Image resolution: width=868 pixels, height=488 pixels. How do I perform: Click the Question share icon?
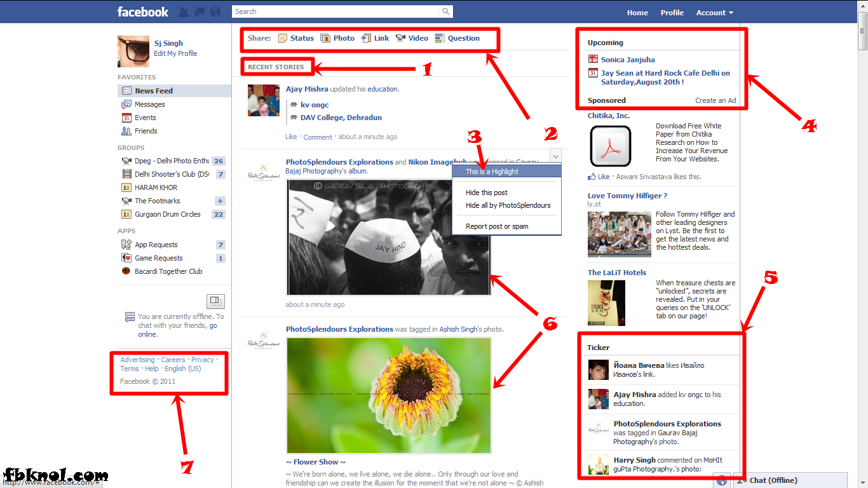pos(440,38)
